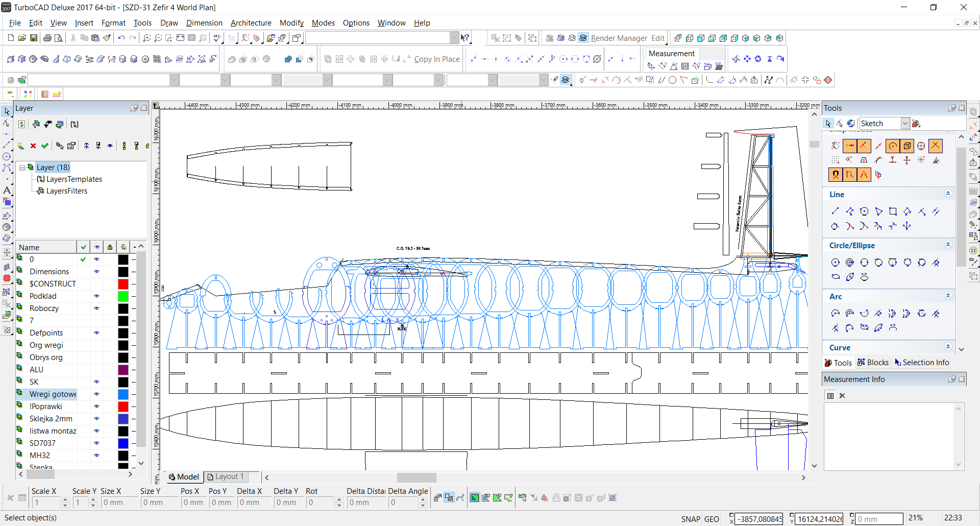Click the New Layer icon in Layer panel

pyautogui.click(x=21, y=146)
